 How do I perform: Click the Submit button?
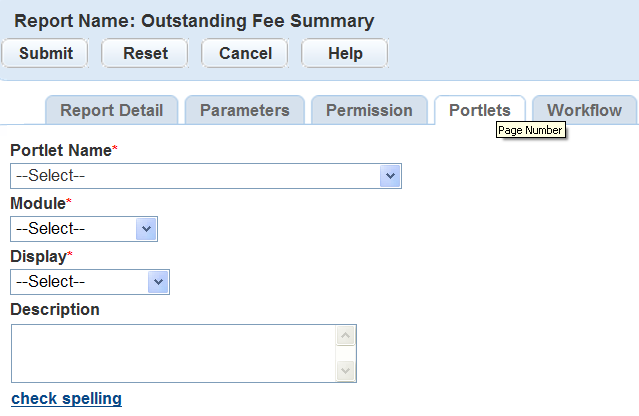click(45, 53)
